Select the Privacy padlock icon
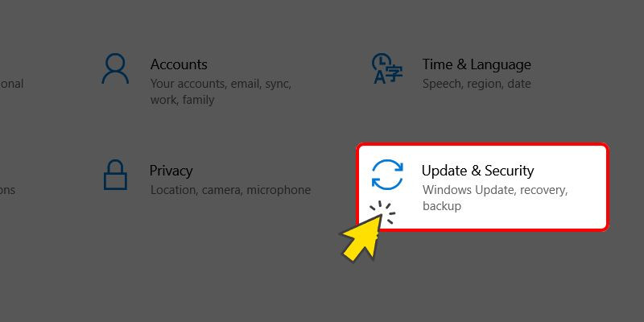 pyautogui.click(x=115, y=175)
